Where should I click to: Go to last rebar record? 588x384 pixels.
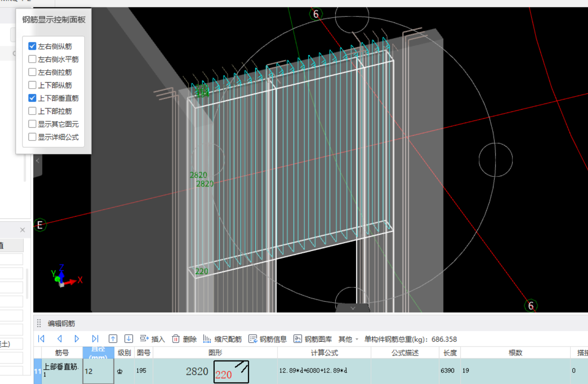(95, 339)
